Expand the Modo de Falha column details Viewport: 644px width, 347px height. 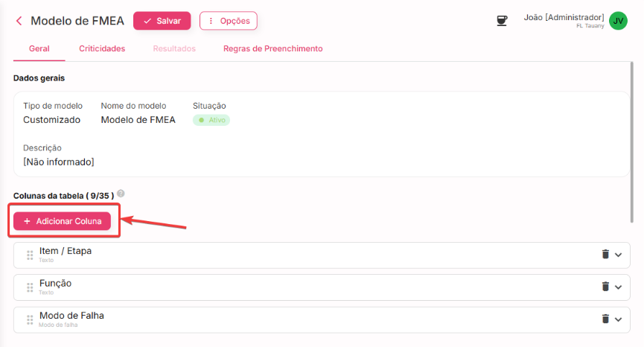[618, 319]
